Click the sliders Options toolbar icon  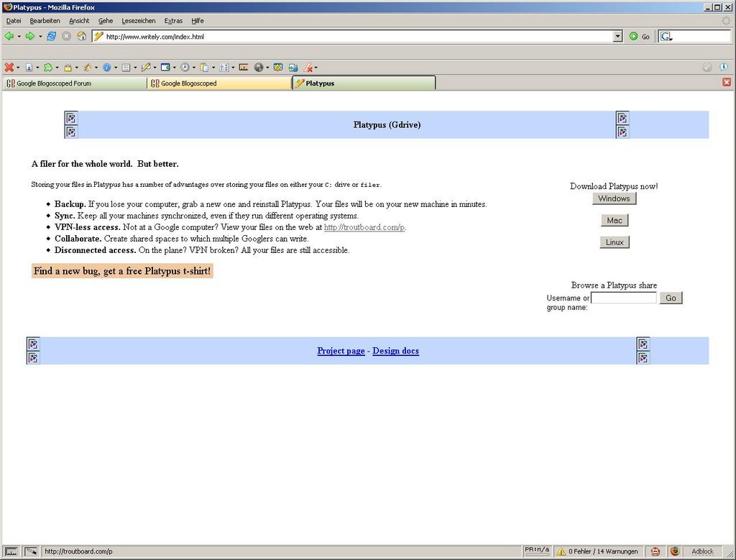[224, 68]
